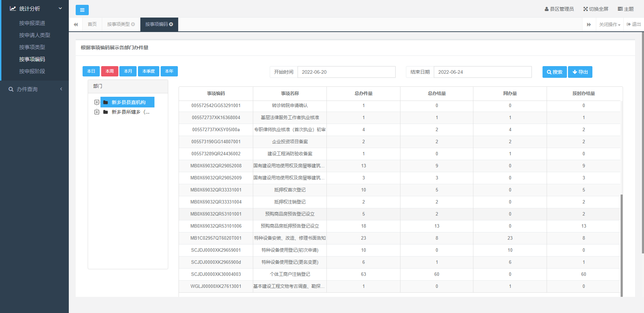Select the 本周 time range filter

(x=109, y=71)
